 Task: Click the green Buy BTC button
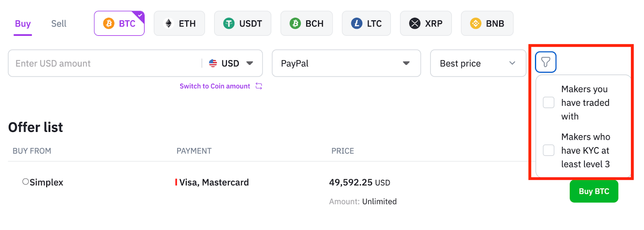pyautogui.click(x=594, y=191)
